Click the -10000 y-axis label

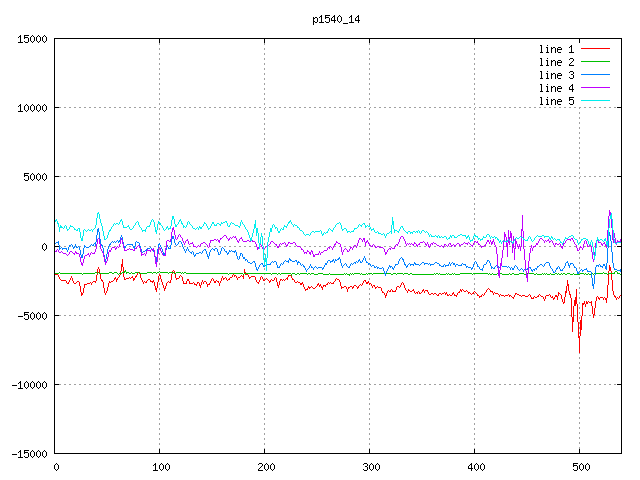[29, 385]
